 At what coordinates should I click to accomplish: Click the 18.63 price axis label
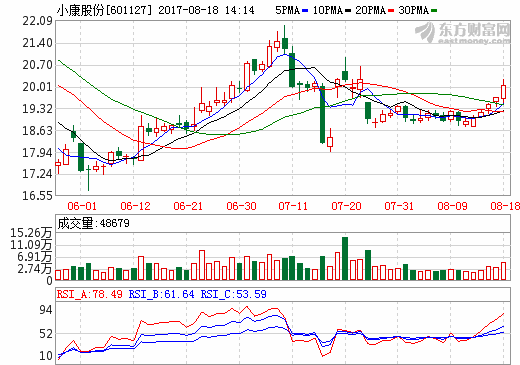[x=37, y=130]
